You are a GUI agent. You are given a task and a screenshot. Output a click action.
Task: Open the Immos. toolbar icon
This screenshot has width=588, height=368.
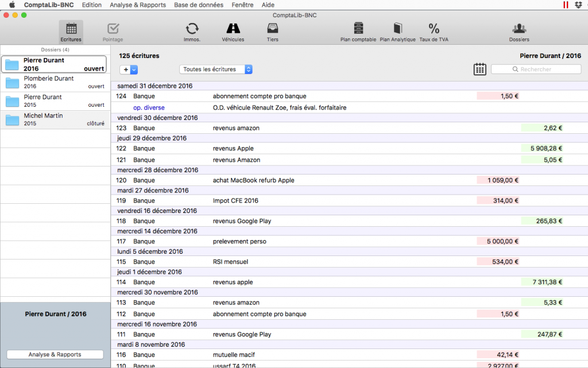point(192,32)
